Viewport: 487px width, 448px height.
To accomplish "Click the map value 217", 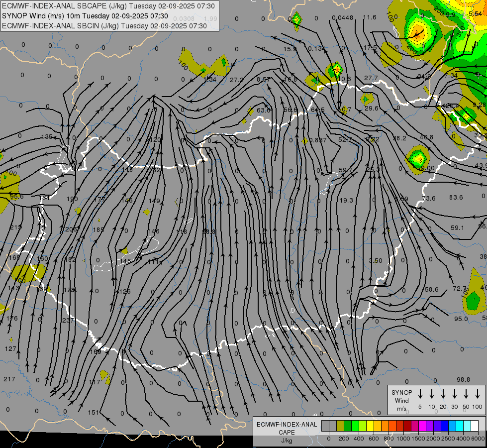I will pyautogui.click(x=9, y=379).
